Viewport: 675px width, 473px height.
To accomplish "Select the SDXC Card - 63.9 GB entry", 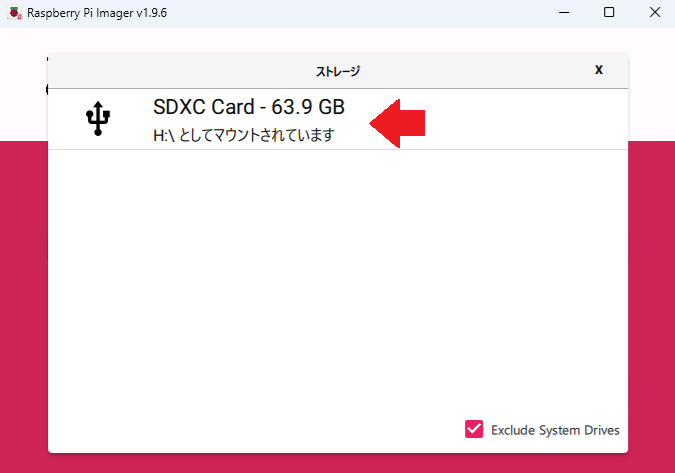I will click(248, 108).
